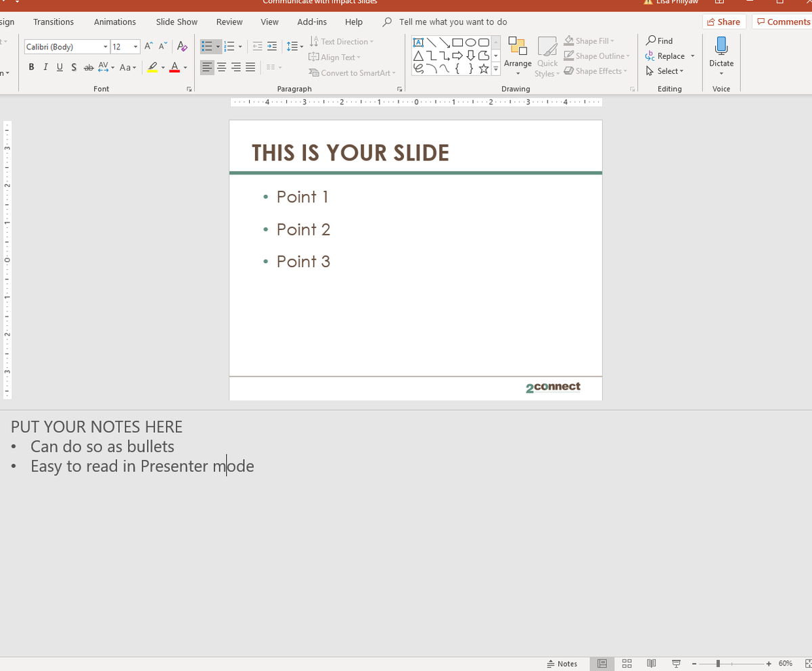Switch to Reading View
Image resolution: width=812 pixels, height=671 pixels.
coord(651,664)
